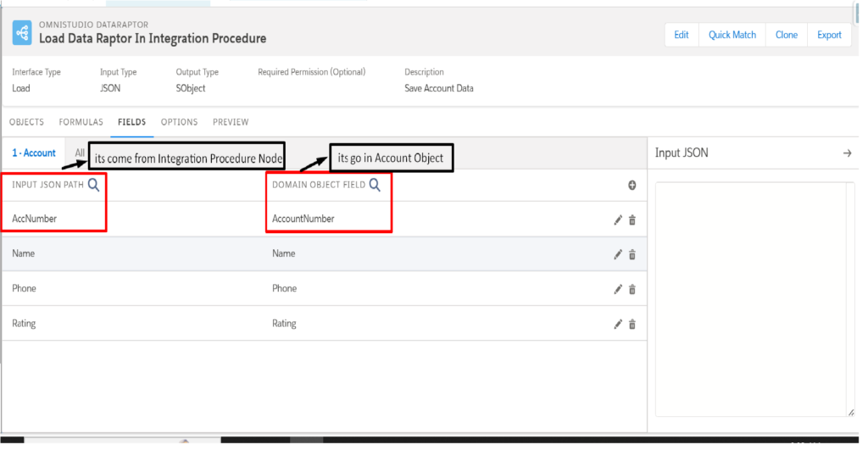Click the Rating domain object field cell
The width and height of the screenshot is (868, 450).
click(x=284, y=323)
